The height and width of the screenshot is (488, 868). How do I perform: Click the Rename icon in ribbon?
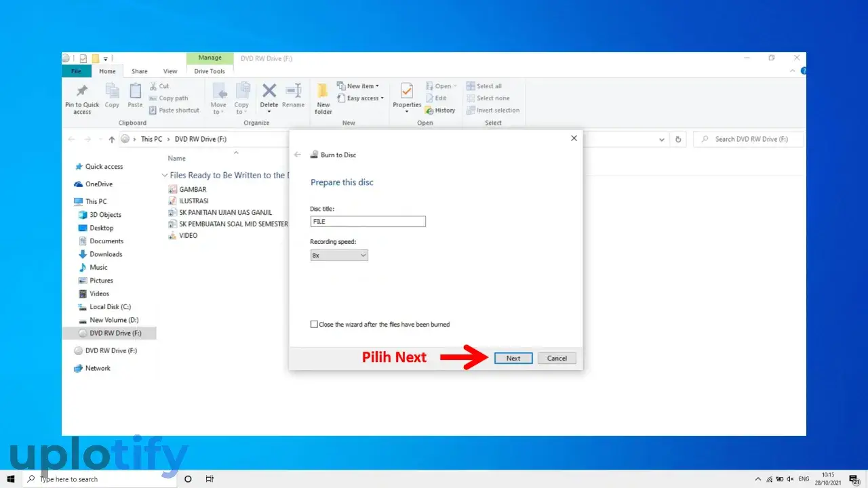point(293,91)
